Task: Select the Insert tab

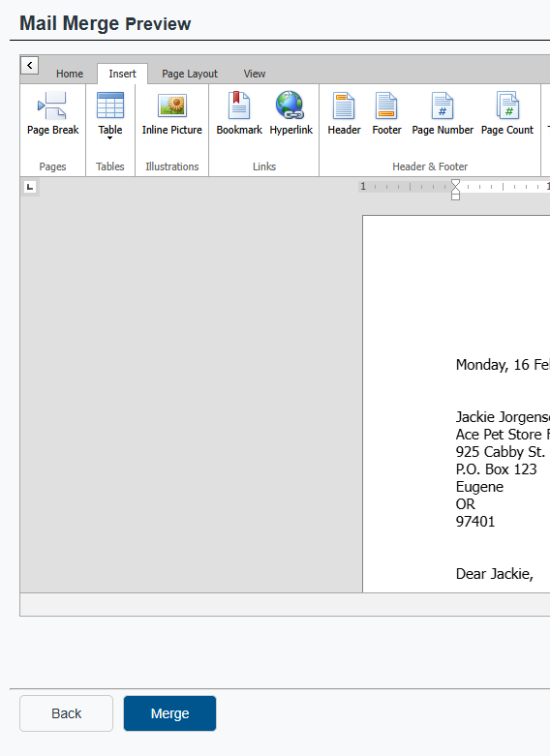Action: (122, 74)
